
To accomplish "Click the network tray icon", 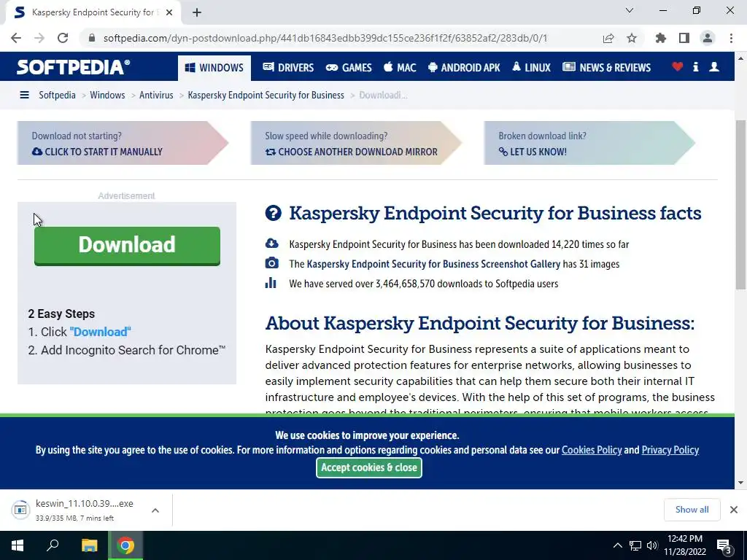I will [x=635, y=545].
